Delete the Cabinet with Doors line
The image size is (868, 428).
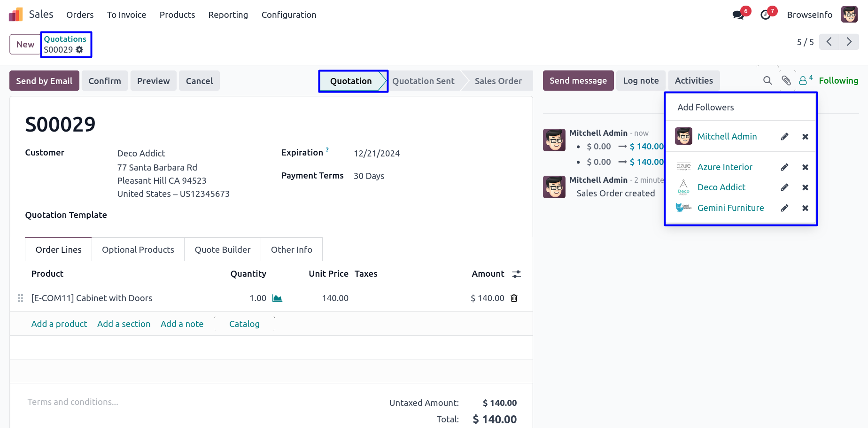coord(514,298)
